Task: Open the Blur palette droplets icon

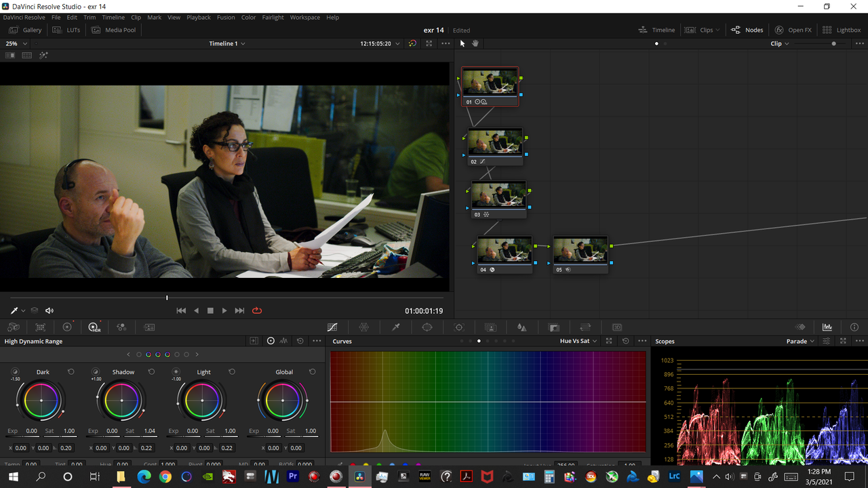Action: coord(521,327)
